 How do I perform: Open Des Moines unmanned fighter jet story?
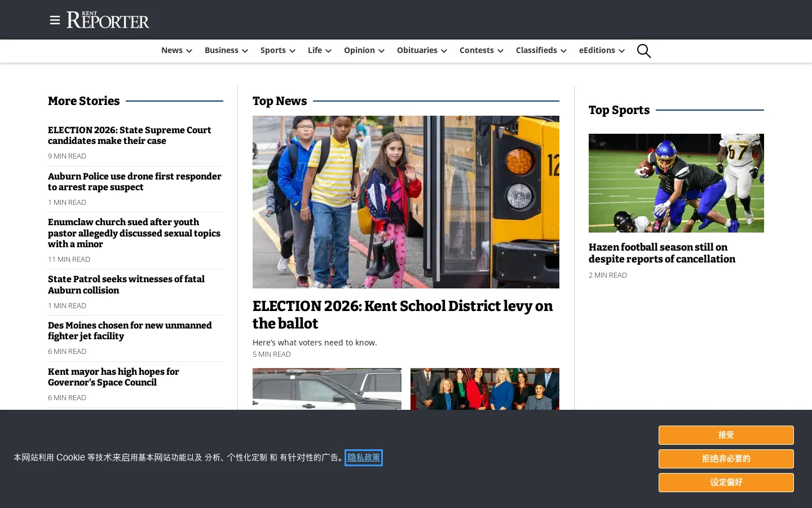(130, 331)
